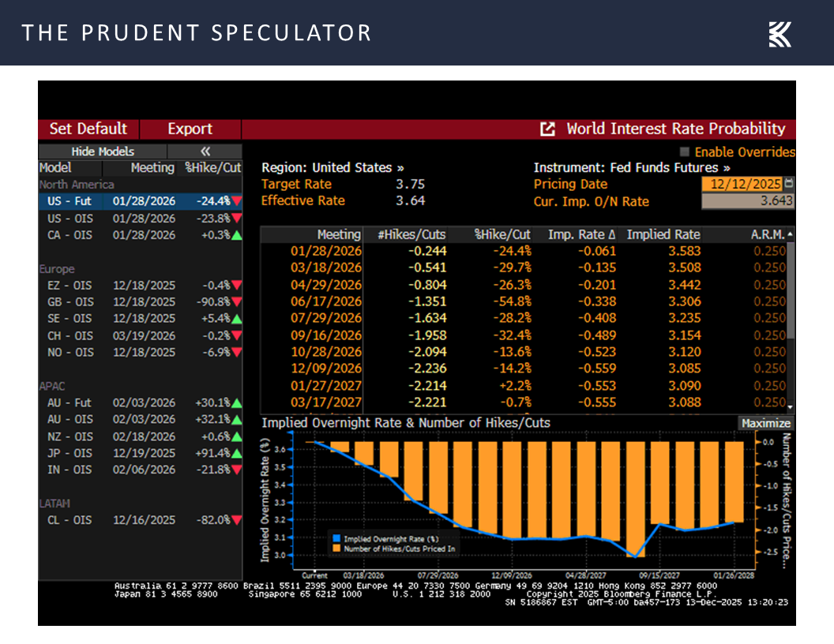
Task: Click the red down-triangle beside CL - OIS
Action: click(x=236, y=520)
